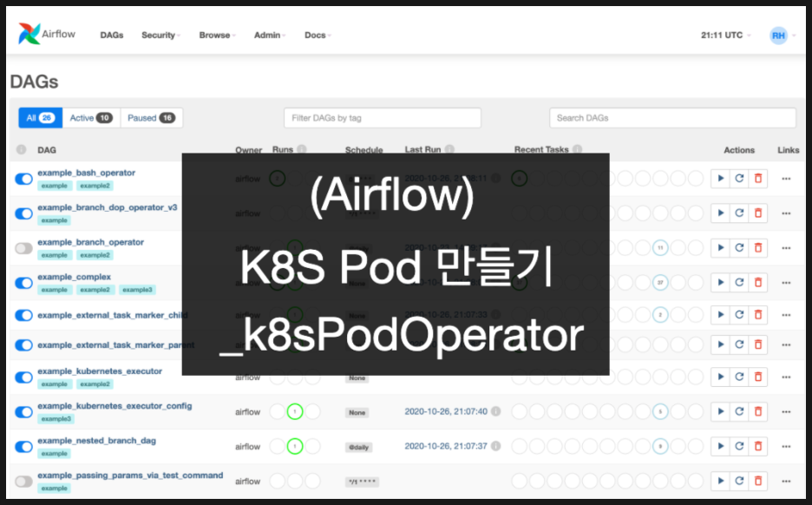Delete the example_external_task_marker_child DAG
This screenshot has width=812, height=505.
(758, 315)
